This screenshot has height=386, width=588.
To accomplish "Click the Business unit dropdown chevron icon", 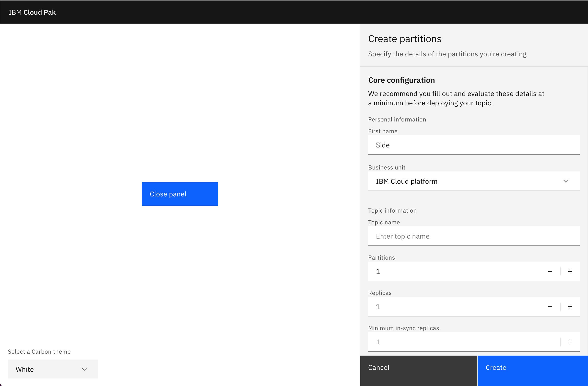I will (566, 181).
